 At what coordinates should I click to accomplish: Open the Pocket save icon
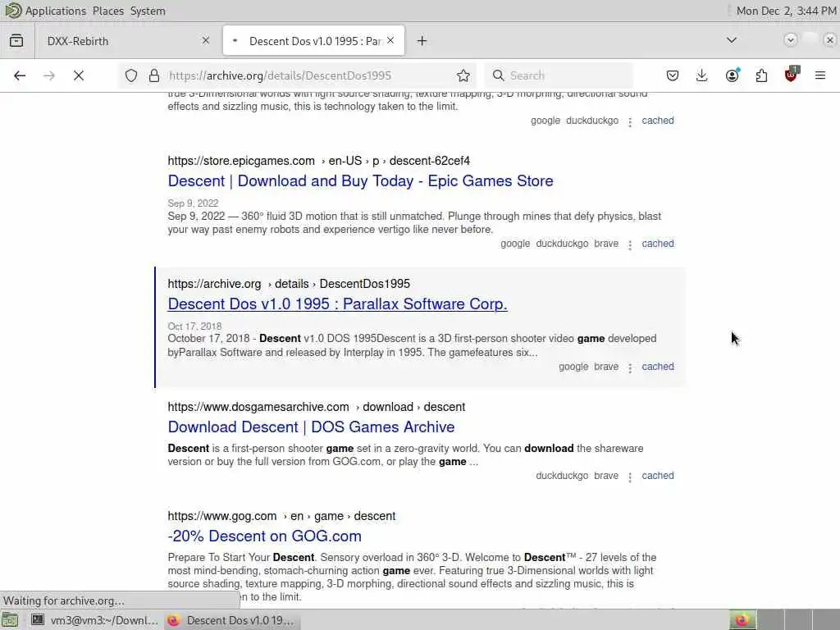[x=673, y=75]
